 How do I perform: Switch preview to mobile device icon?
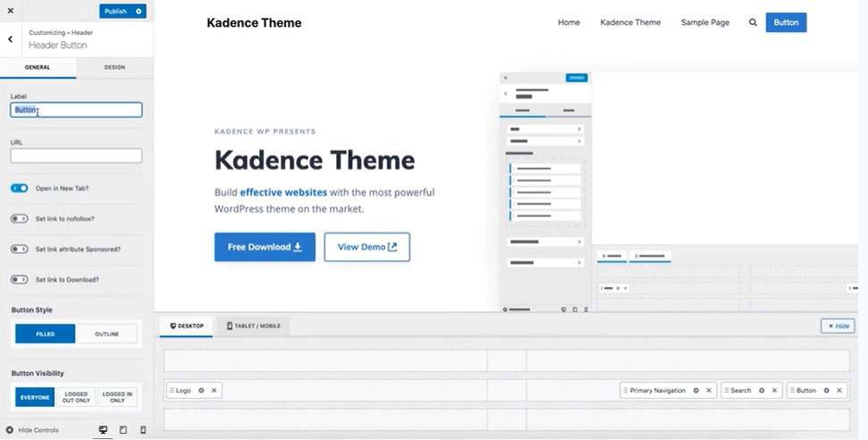(x=143, y=430)
